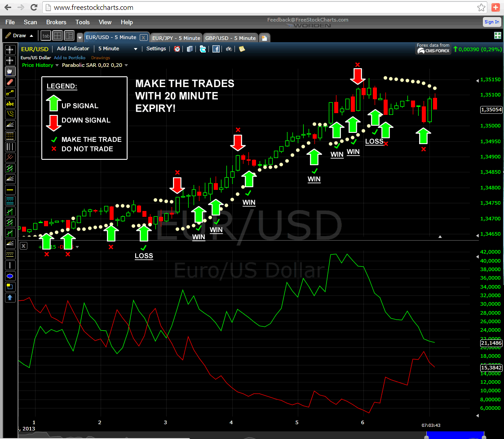Switch to the EUR/JPY - 5 Minute tab
Image resolution: width=504 pixels, height=439 pixels.
point(176,38)
